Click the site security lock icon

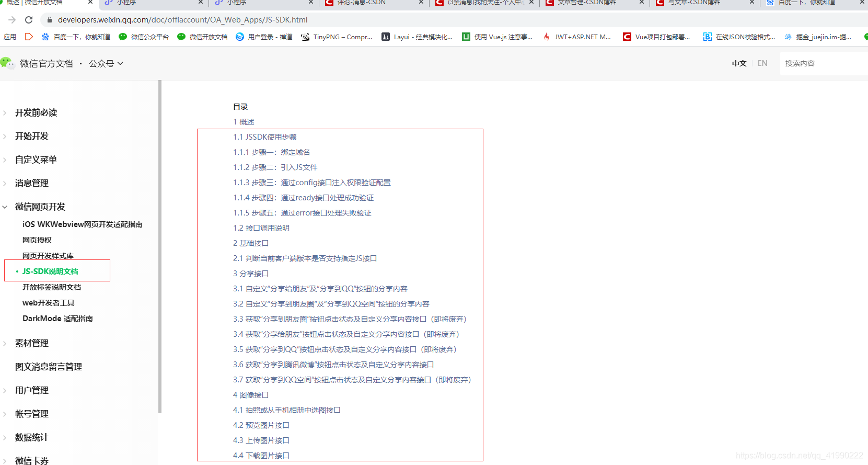pyautogui.click(x=50, y=20)
